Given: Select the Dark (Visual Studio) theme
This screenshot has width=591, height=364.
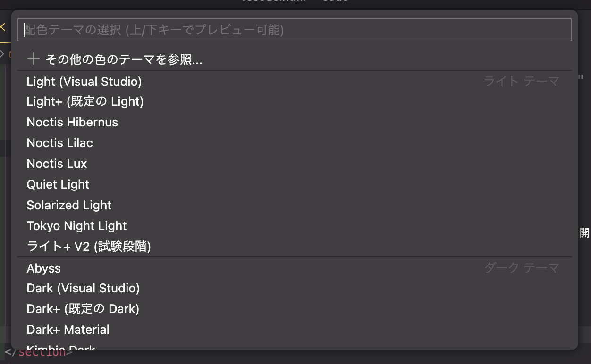Looking at the screenshot, I should pos(83,288).
